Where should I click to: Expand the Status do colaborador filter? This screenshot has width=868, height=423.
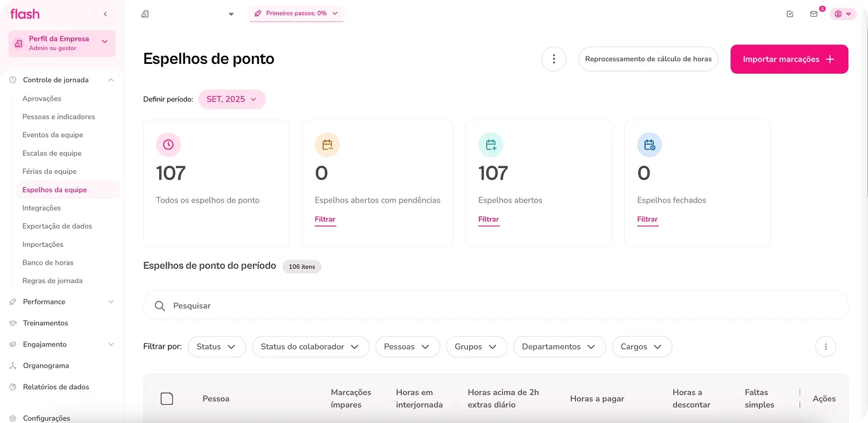click(x=310, y=346)
